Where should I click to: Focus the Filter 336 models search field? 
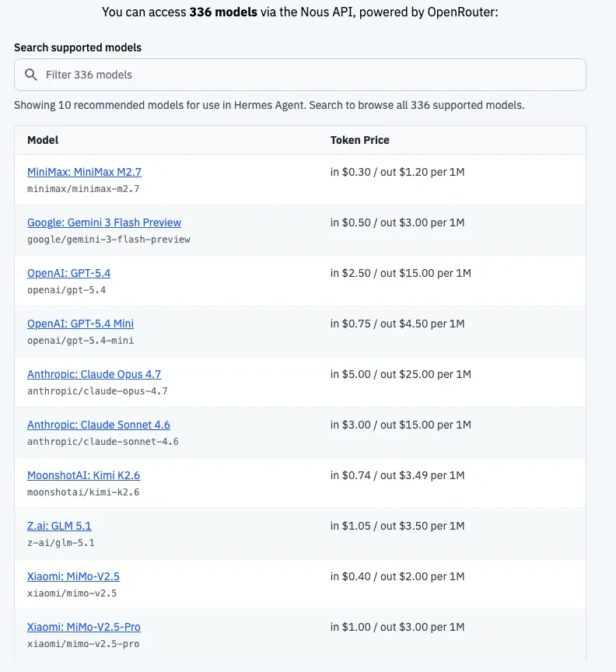click(300, 75)
